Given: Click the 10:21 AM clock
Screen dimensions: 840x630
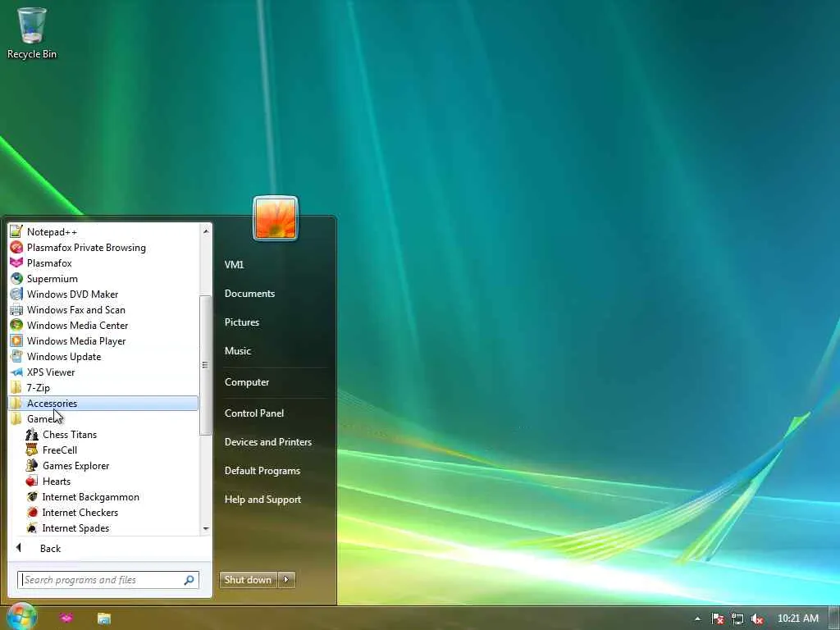Looking at the screenshot, I should point(798,619).
